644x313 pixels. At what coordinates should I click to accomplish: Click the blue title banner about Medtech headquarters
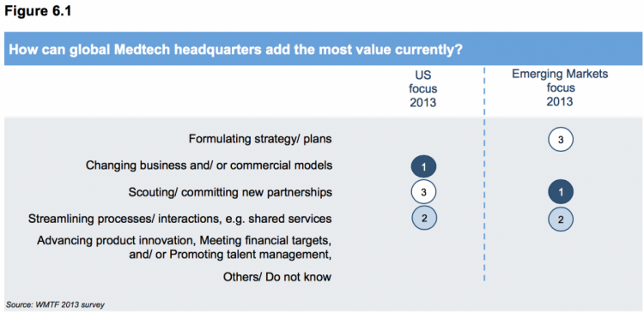coord(324,51)
